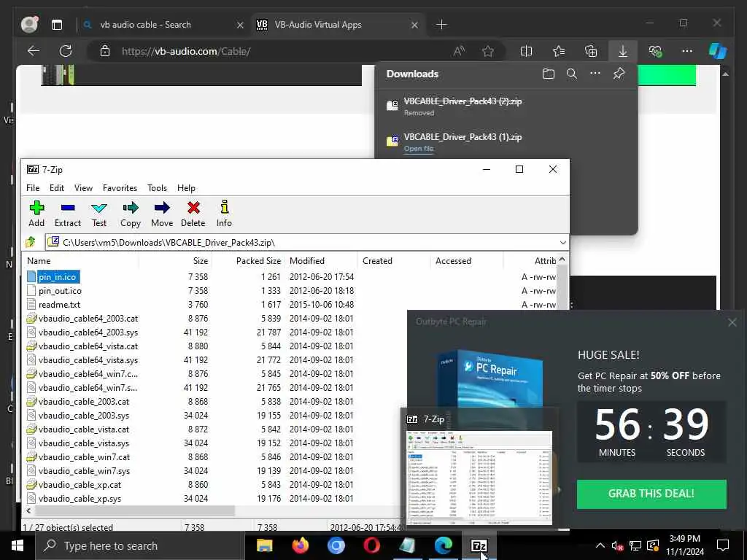The width and height of the screenshot is (747, 560).
Task: Click the muted volume tray icon
Action: 617,545
